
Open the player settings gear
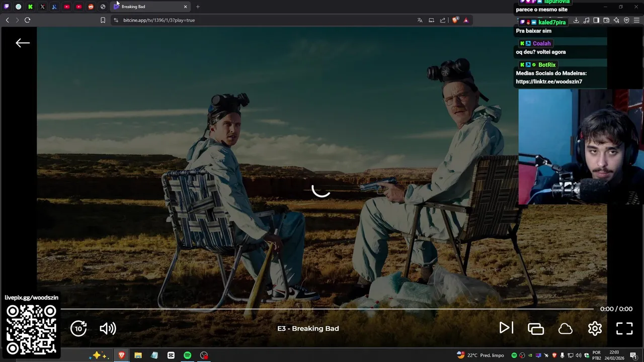tap(595, 328)
